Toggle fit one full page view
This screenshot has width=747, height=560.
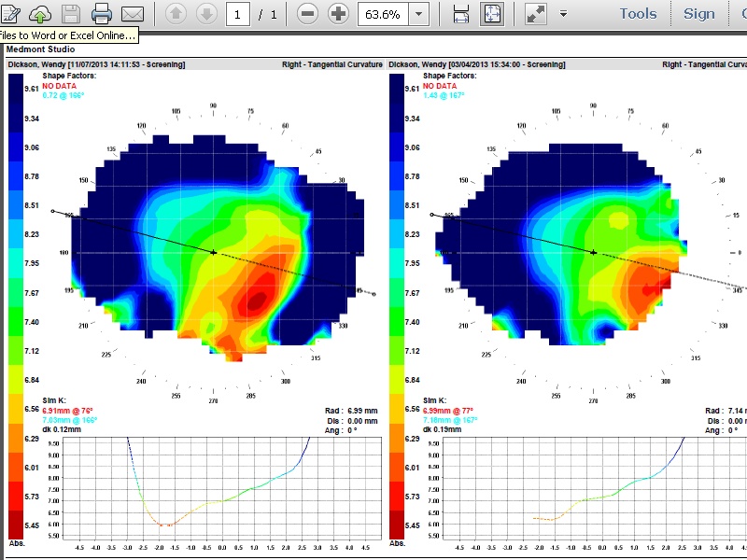[x=491, y=14]
